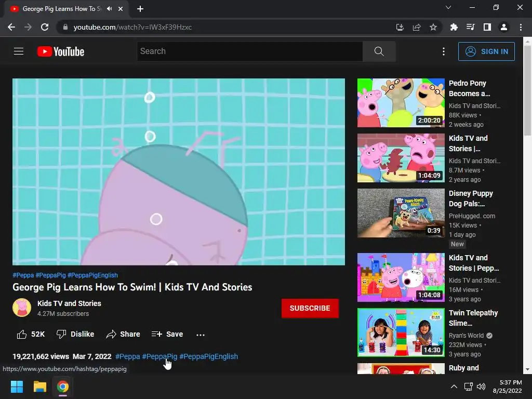The height and width of the screenshot is (399, 532).
Task: Open Chrome three-dot menu
Action: [521, 27]
